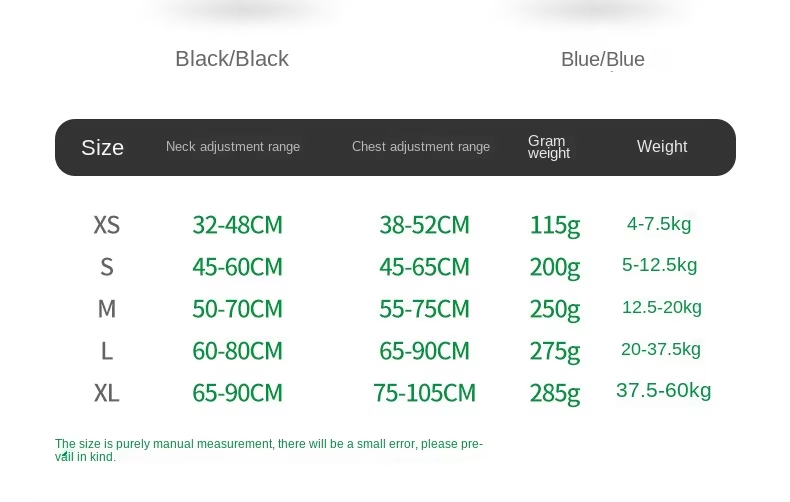Select the M size row label
790x502 pixels.
click(107, 309)
